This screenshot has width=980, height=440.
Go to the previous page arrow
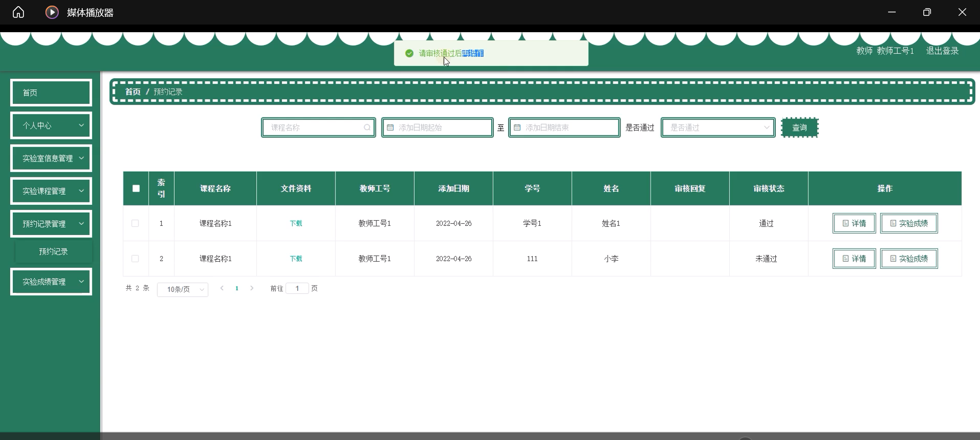pos(222,288)
